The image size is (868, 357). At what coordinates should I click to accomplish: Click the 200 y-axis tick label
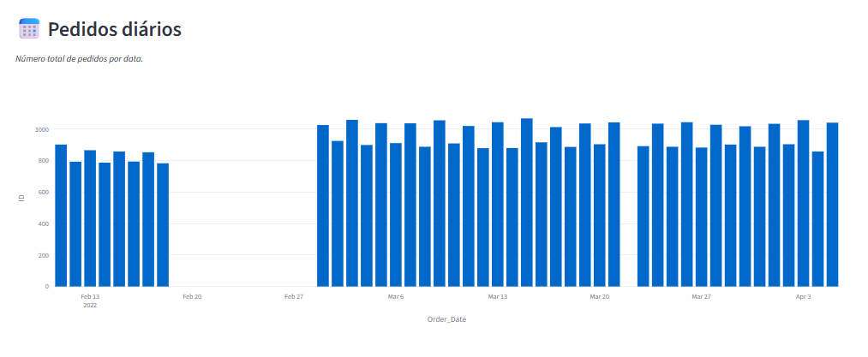45,255
